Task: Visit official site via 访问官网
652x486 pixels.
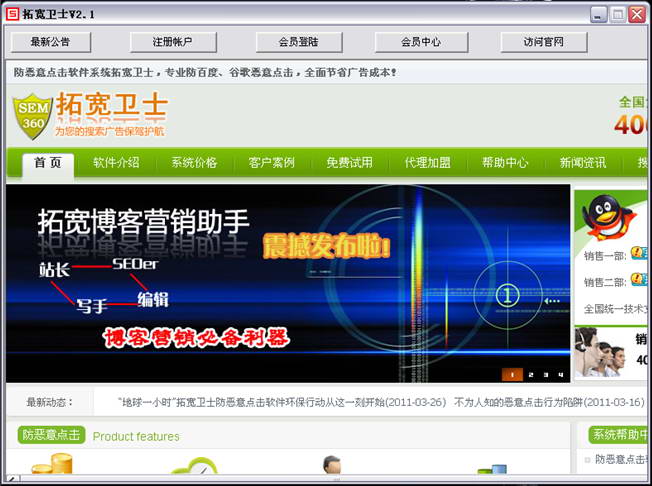Action: click(x=544, y=42)
